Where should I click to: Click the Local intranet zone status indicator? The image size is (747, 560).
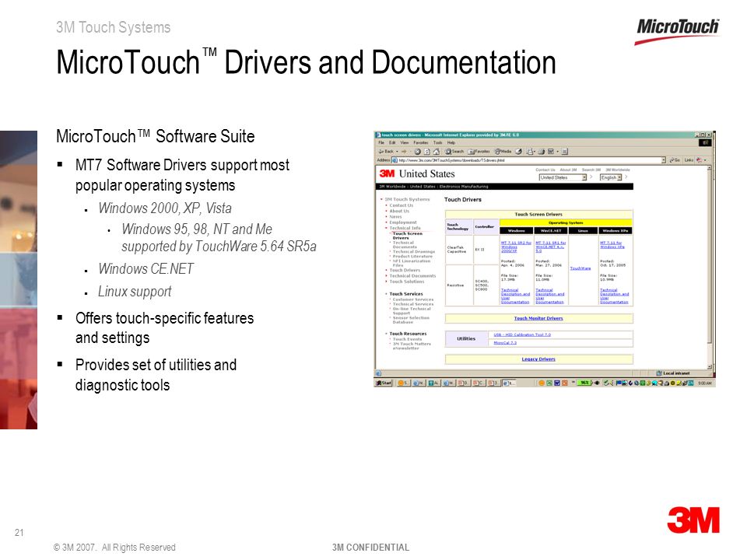pyautogui.click(x=672, y=373)
